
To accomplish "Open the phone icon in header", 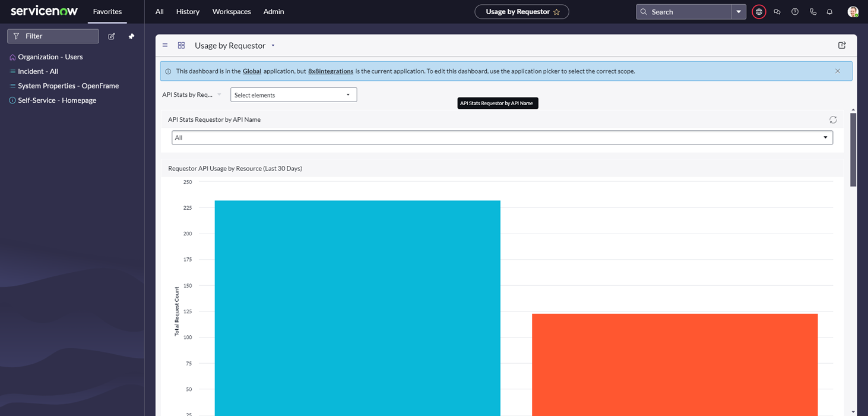I will 813,12.
